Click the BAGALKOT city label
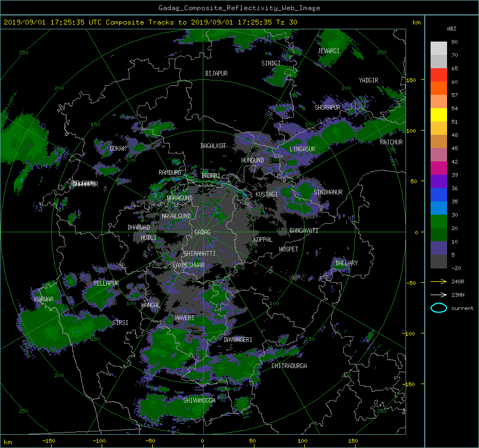This screenshot has width=479, height=448. [x=213, y=146]
